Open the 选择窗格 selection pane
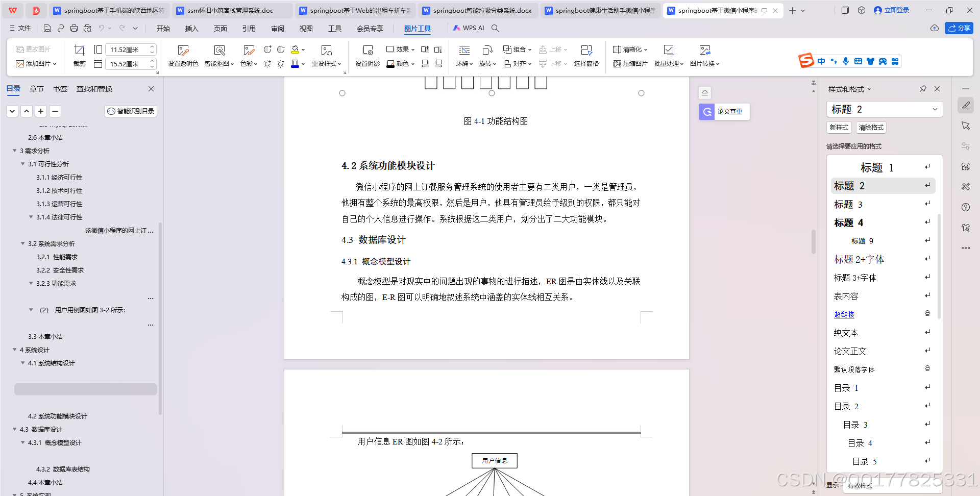Screen dimensions: 980x496 coord(586,55)
